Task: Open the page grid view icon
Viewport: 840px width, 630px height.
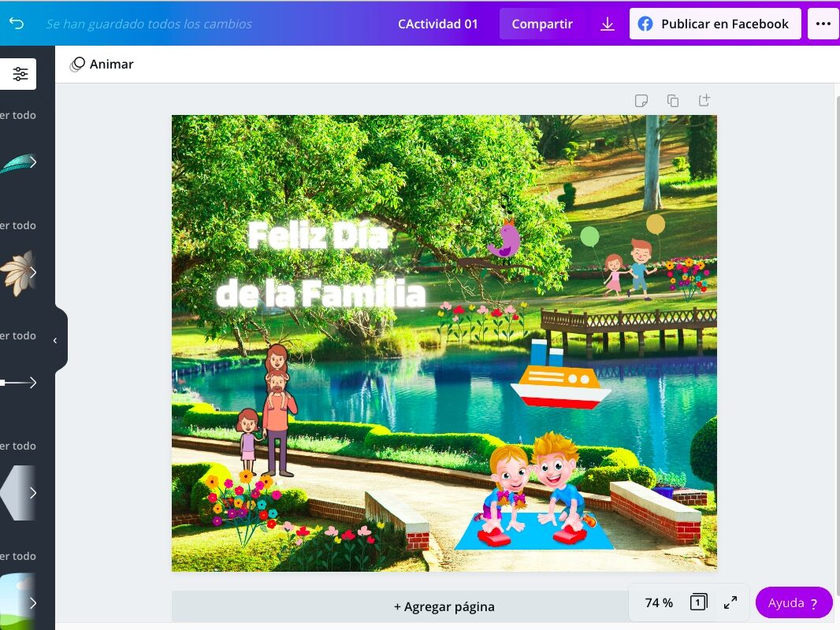Action: tap(697, 602)
